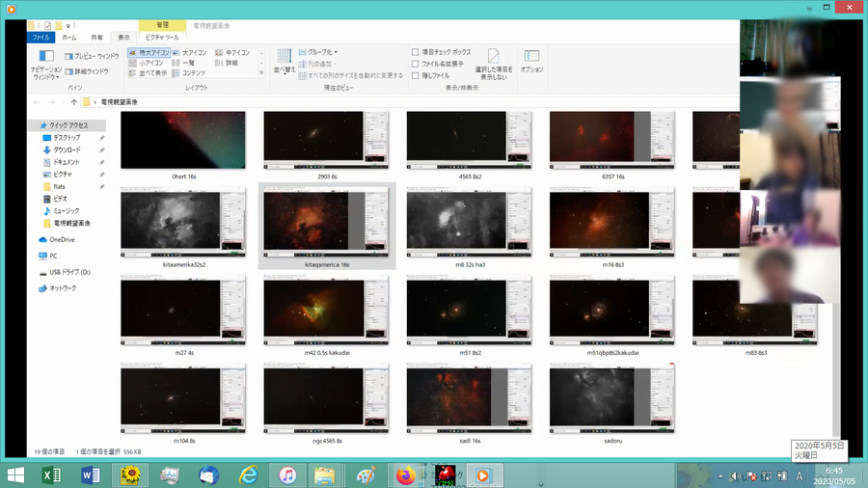Switch to the Home (ホーム) tab
868x488 pixels.
click(x=69, y=37)
